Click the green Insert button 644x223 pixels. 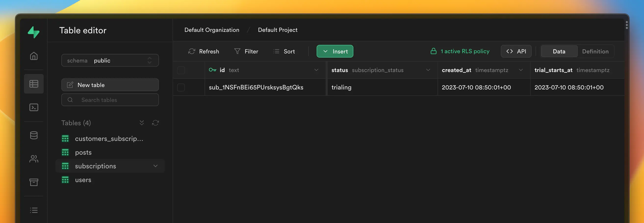pos(335,51)
